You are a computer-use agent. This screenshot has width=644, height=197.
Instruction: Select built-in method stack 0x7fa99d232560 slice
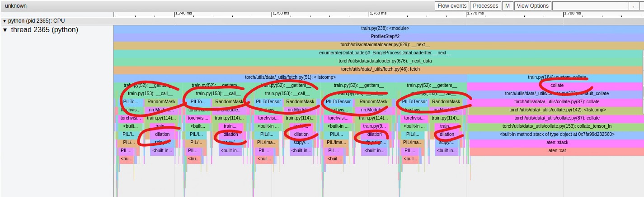pyautogui.click(x=556, y=135)
